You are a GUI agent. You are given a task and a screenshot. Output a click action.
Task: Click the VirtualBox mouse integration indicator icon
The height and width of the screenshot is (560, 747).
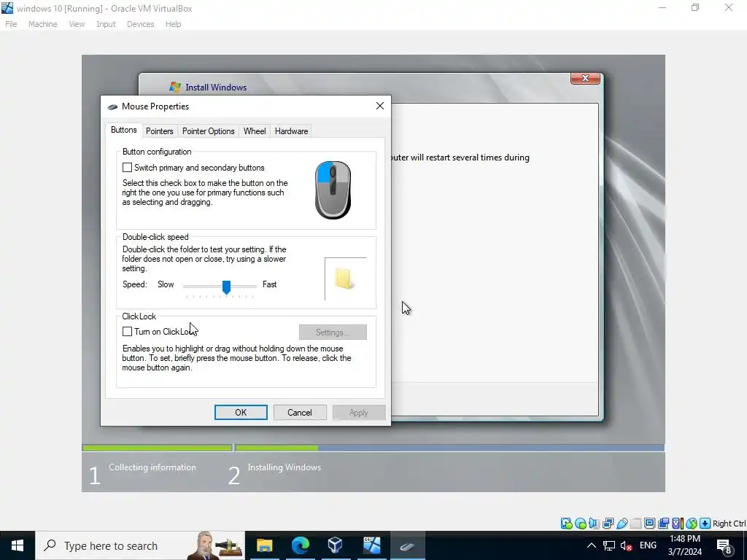point(691,524)
